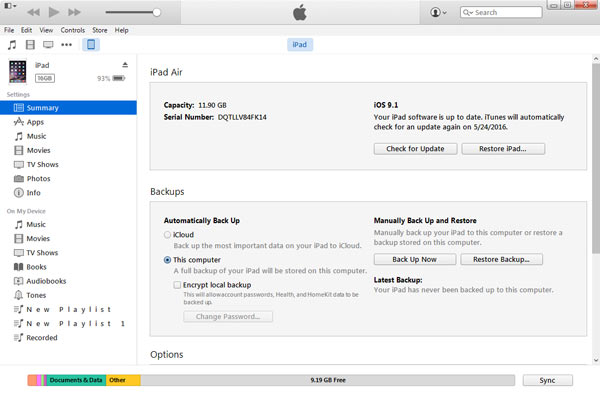Click the fast-forward playback button
This screenshot has height=395, width=600.
(x=74, y=12)
